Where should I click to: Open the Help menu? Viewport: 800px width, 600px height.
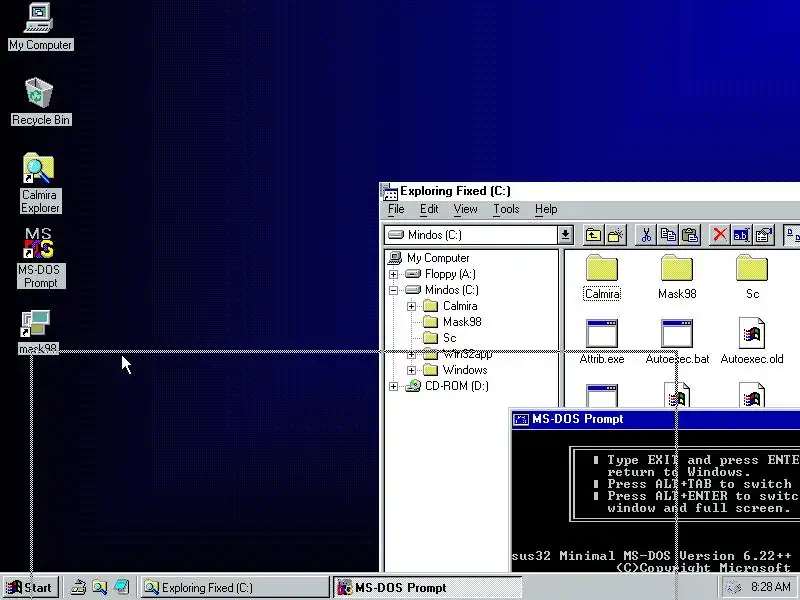pyautogui.click(x=546, y=209)
